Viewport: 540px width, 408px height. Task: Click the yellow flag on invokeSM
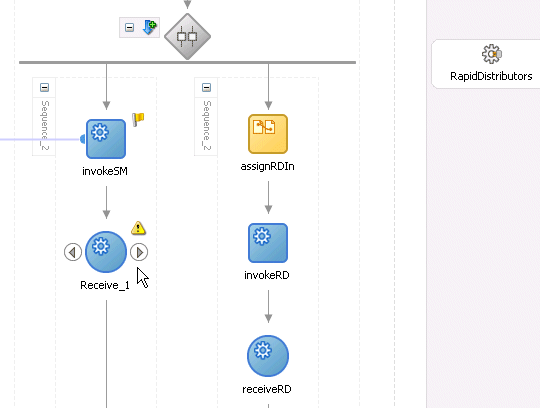(138, 119)
